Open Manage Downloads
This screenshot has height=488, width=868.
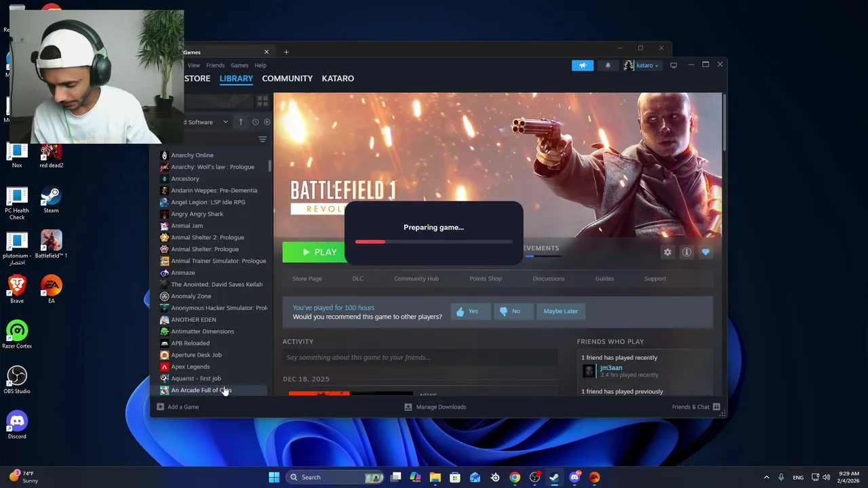pyautogui.click(x=435, y=407)
